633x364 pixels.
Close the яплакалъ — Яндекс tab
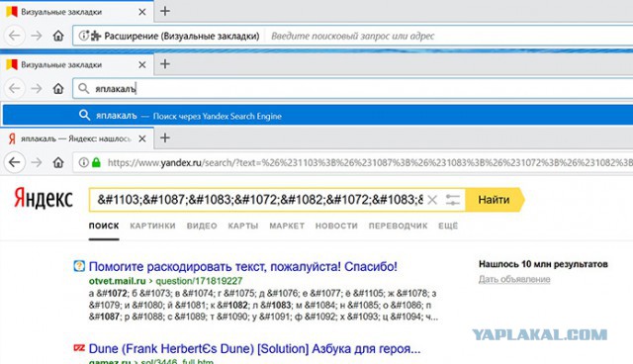click(142, 138)
